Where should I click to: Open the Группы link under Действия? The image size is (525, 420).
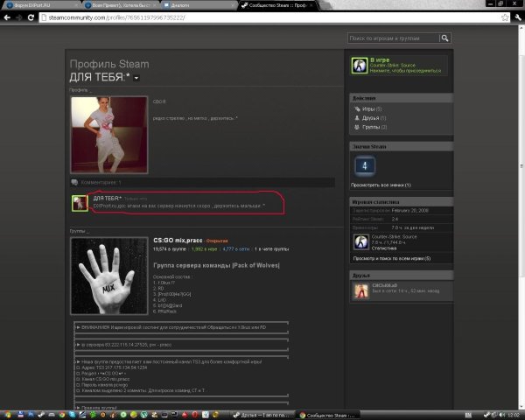[374, 126]
